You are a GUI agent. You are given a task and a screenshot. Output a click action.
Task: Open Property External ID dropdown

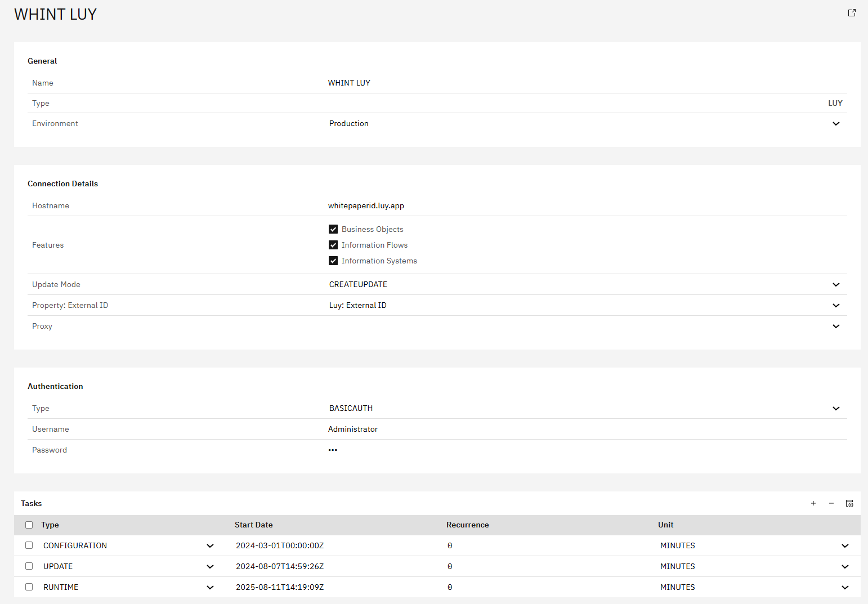[x=836, y=305]
